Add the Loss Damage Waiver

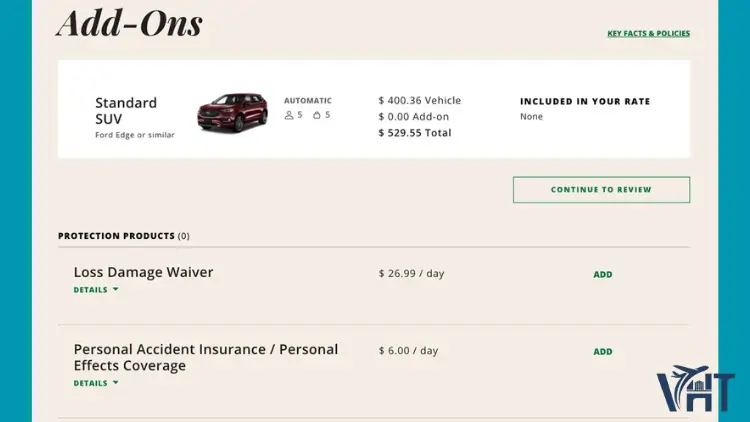point(602,274)
